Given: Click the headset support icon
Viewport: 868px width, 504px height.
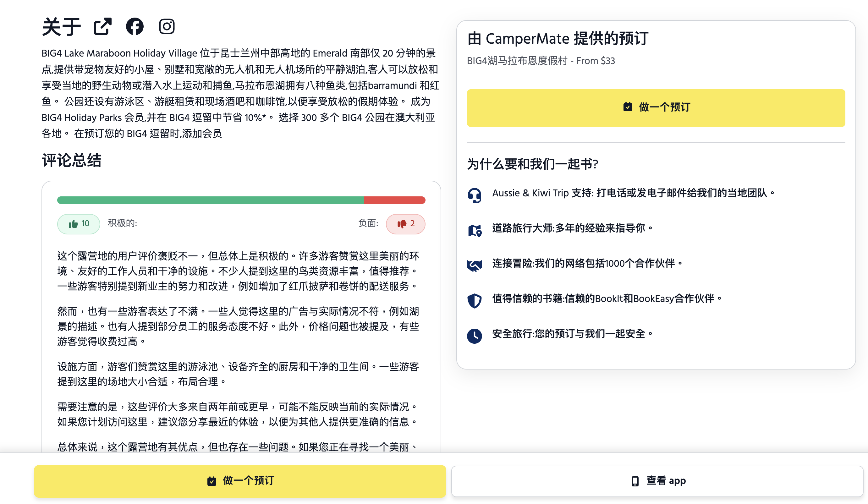Looking at the screenshot, I should (474, 195).
